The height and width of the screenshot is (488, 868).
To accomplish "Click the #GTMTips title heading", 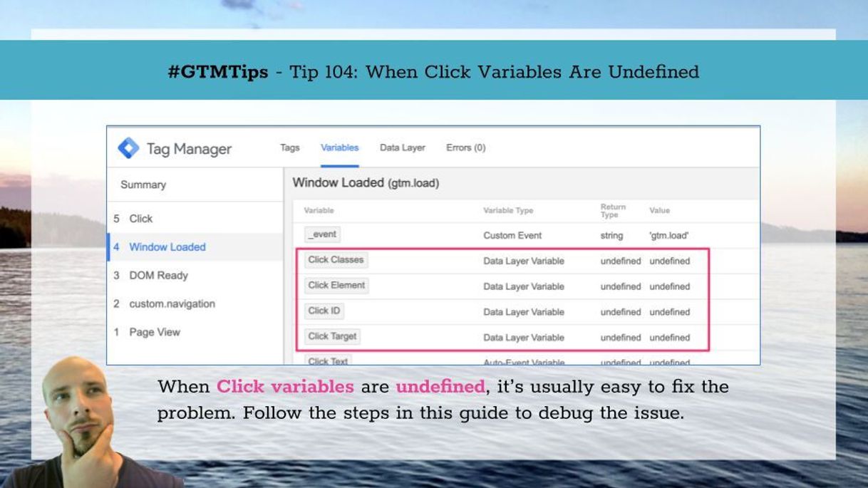I will [433, 72].
